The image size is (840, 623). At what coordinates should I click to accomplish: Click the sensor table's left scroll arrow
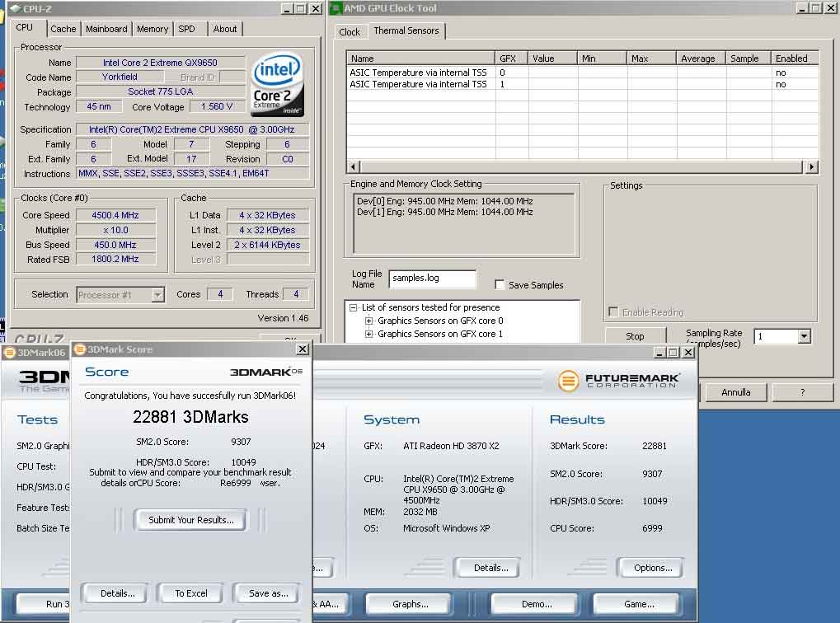pyautogui.click(x=353, y=166)
